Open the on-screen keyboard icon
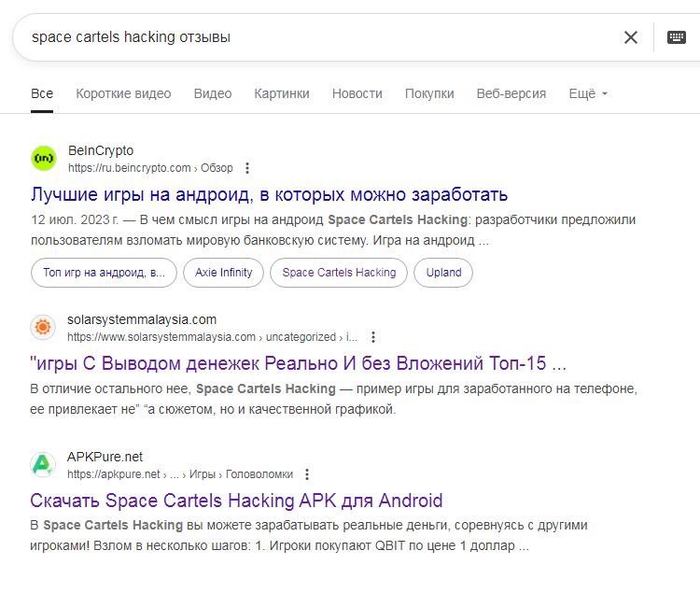 click(677, 37)
